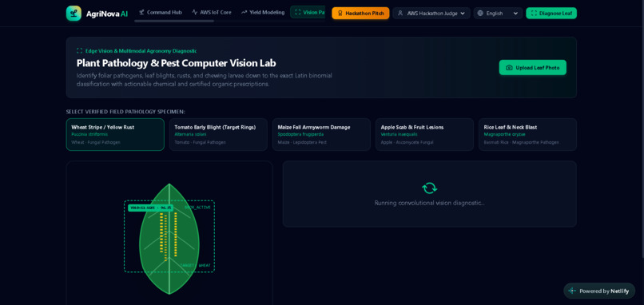The image size is (644, 305).
Task: Choose the Tomato Early Blight (Target Rings) specimen
Action: tap(218, 134)
